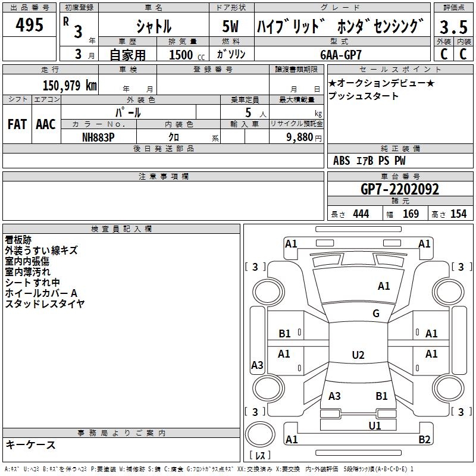The width and height of the screenshot is (476, 476).
Task: Click the B2 mark on the bumper
Action: point(424,439)
